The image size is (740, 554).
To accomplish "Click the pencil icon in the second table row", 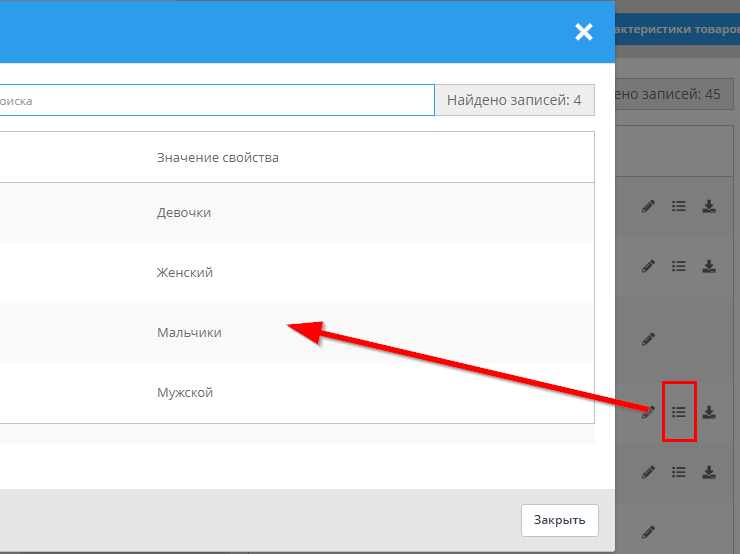I will 648,266.
